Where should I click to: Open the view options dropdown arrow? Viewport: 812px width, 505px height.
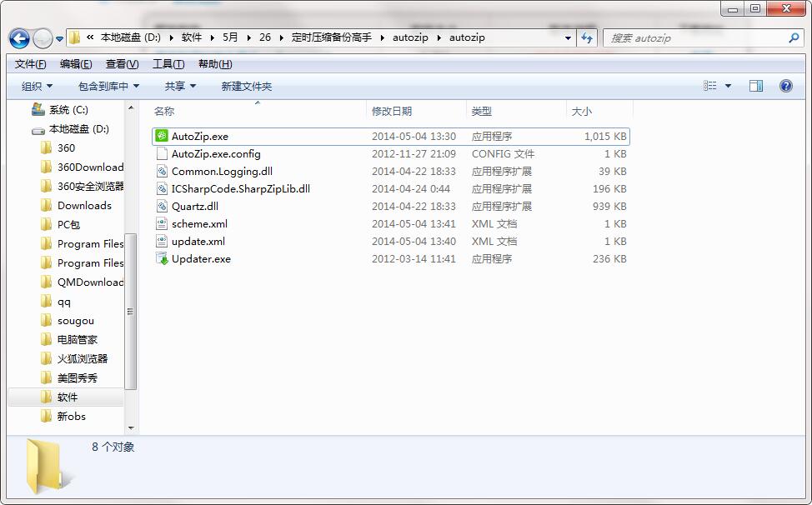pyautogui.click(x=728, y=86)
